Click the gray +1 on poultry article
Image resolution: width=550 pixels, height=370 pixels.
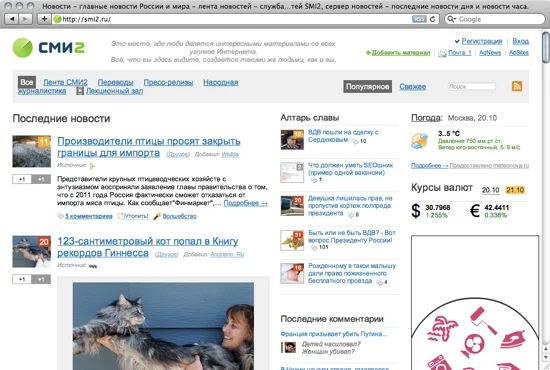coord(41,179)
